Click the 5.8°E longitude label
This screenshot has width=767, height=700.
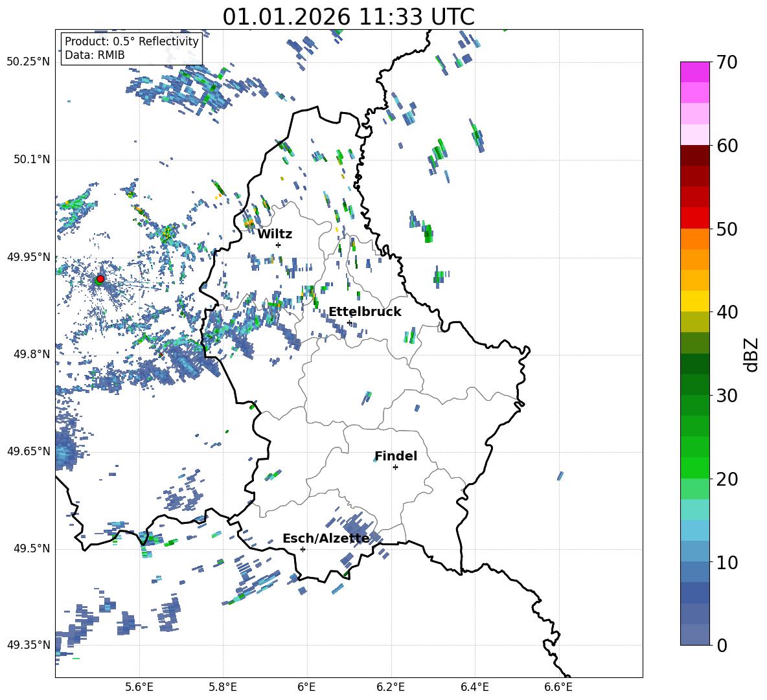coord(223,687)
